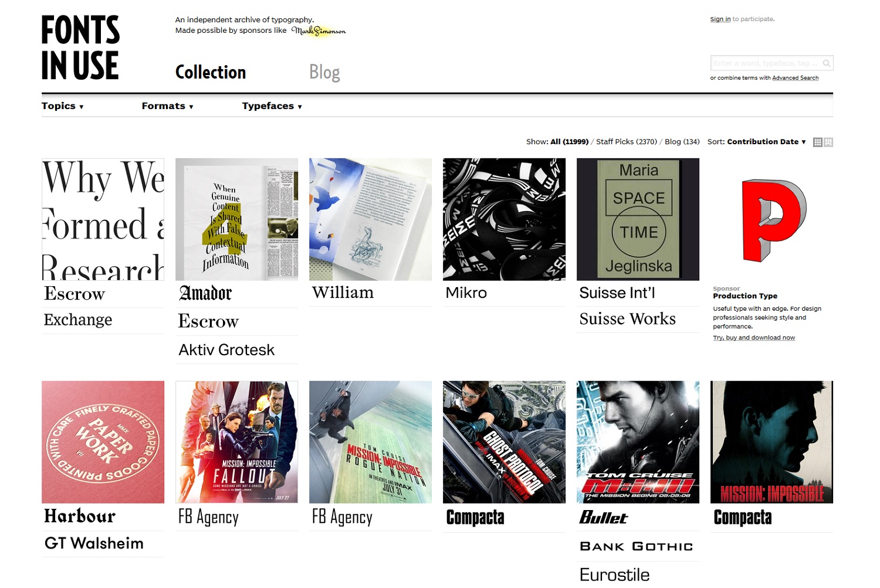The image size is (880, 588).
Task: Open the Mission: Impossible Fallout poster thumbnail
Action: point(236,442)
